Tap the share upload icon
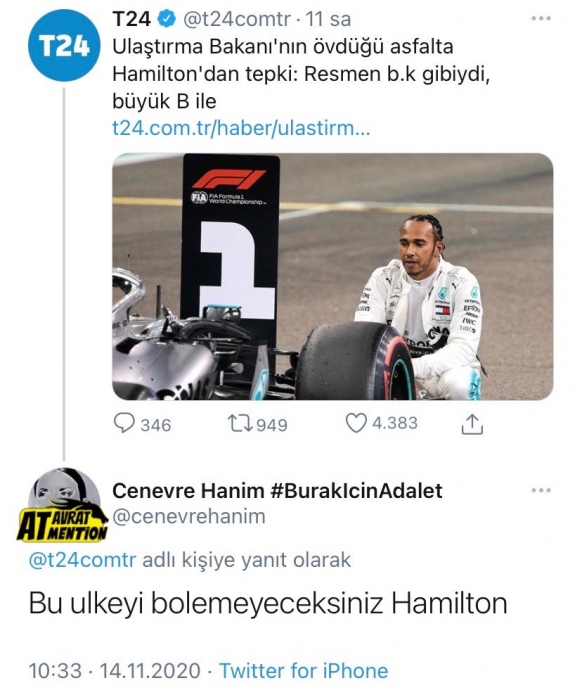The width and height of the screenshot is (582, 690). [472, 424]
